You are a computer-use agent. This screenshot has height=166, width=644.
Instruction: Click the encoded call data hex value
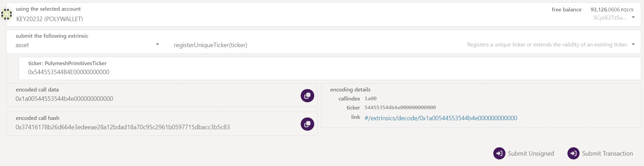coord(64,99)
